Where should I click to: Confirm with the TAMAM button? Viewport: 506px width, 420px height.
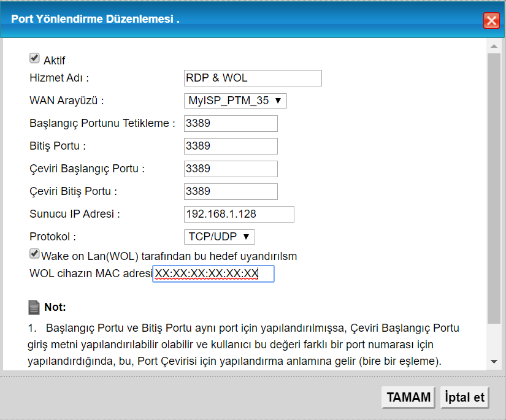[x=408, y=397]
